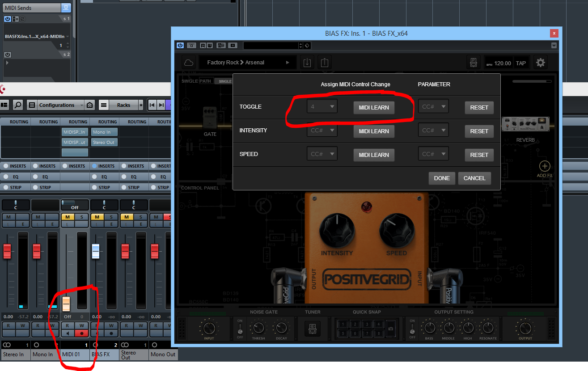Click MIDI LEARN for SPEED
The width and height of the screenshot is (588, 371).
pos(374,155)
